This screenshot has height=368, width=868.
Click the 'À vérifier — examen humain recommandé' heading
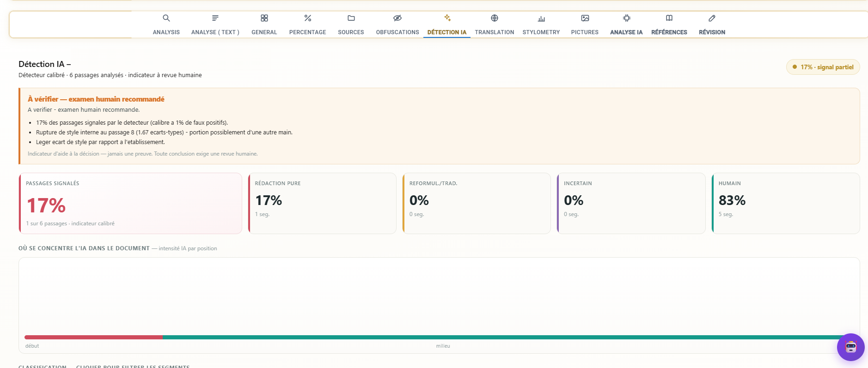pyautogui.click(x=96, y=99)
